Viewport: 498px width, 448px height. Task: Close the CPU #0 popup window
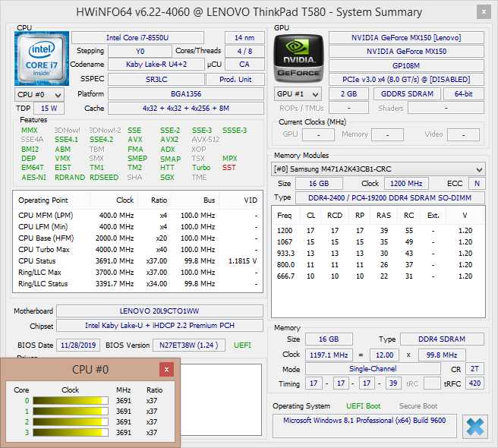(166, 370)
